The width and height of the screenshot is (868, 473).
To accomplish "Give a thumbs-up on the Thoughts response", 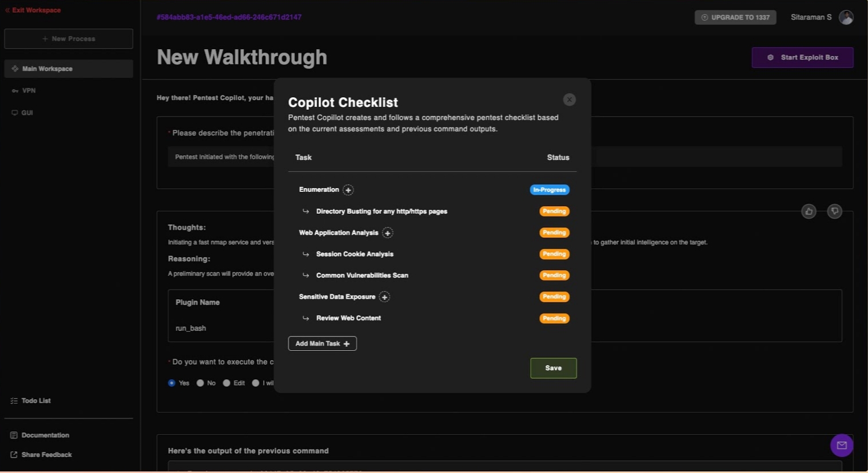I will pyautogui.click(x=809, y=211).
